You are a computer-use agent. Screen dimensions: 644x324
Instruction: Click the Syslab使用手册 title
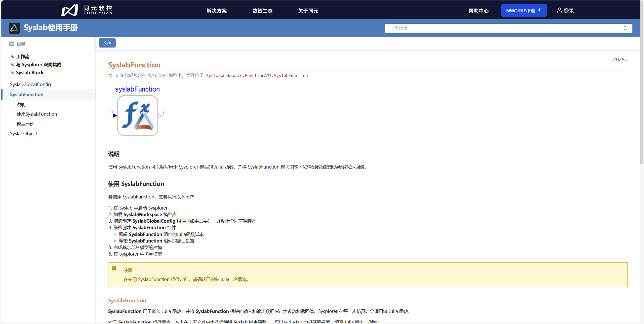51,28
